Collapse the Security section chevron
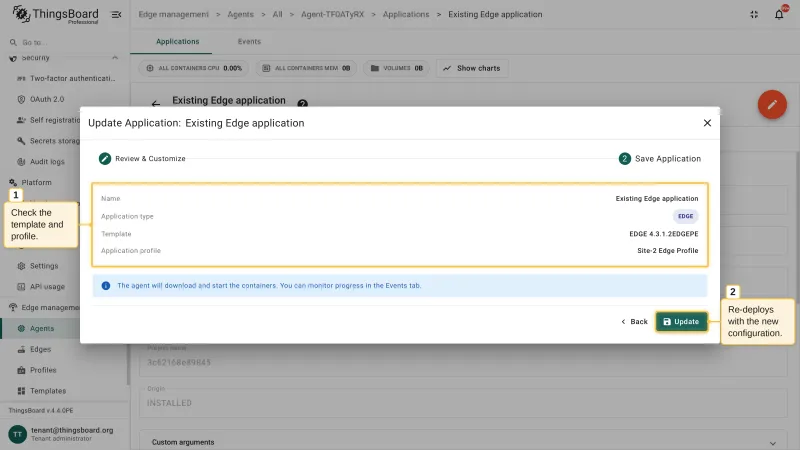Screen dimensions: 800x450 tap(115, 58)
